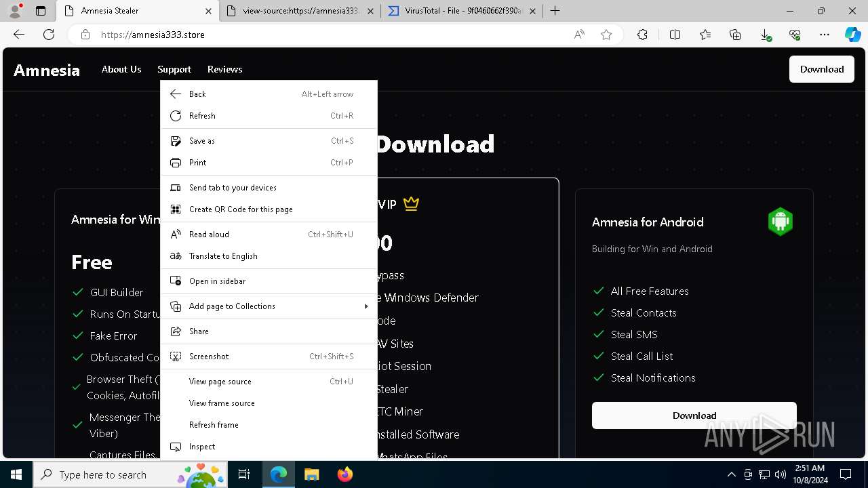Choose Screenshot in the context menu
This screenshot has height=488, width=868.
tap(269, 357)
